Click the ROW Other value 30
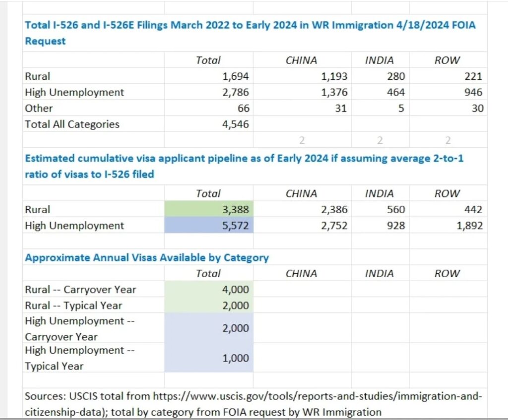This screenshot has width=508, height=420. (x=478, y=108)
